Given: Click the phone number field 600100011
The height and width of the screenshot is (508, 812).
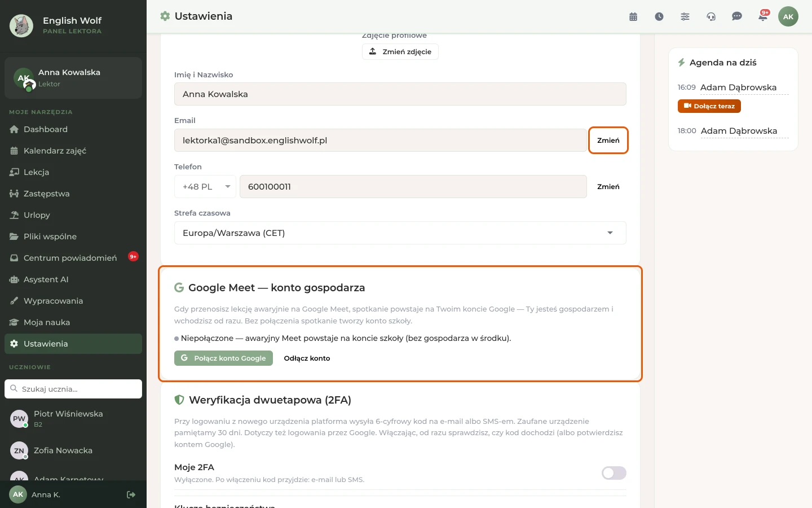Looking at the screenshot, I should (413, 187).
